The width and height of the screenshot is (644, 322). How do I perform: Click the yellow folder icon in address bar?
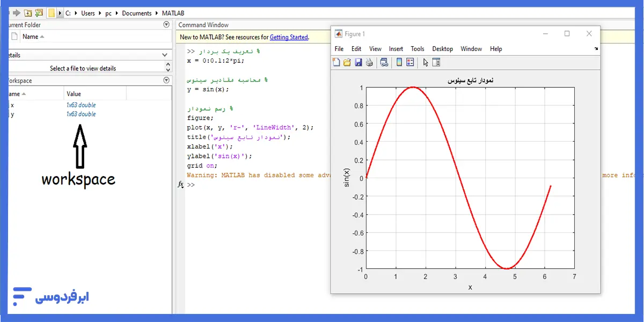[x=52, y=13]
